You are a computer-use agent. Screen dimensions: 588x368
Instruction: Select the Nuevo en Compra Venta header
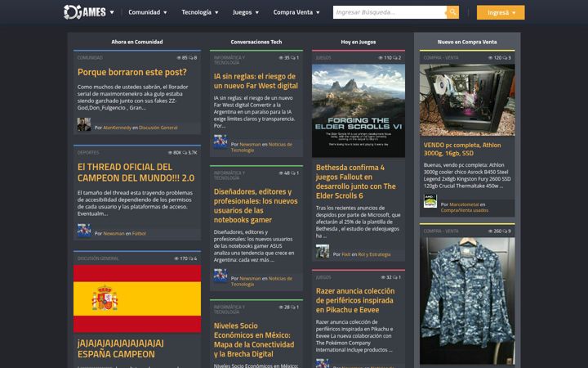pyautogui.click(x=467, y=42)
